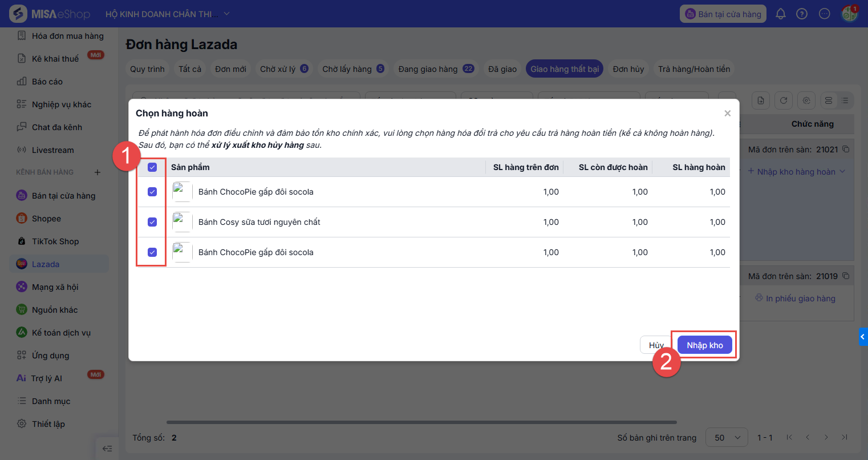This screenshot has width=868, height=460.
Task: Expand the Nhập kho hàng hoàn dropdown arrow
Action: tap(842, 172)
